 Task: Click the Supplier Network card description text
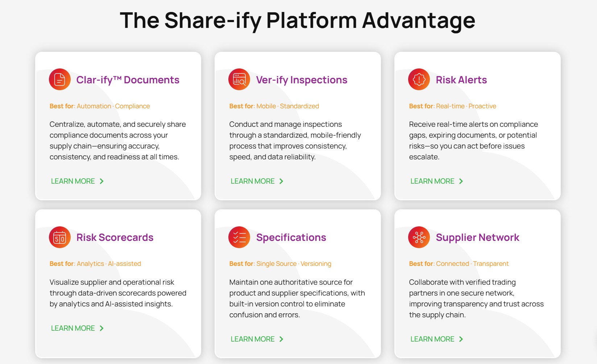(476, 298)
